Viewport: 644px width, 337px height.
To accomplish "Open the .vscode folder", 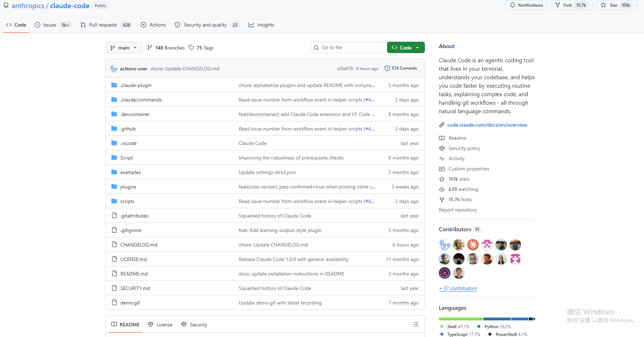I will [128, 143].
